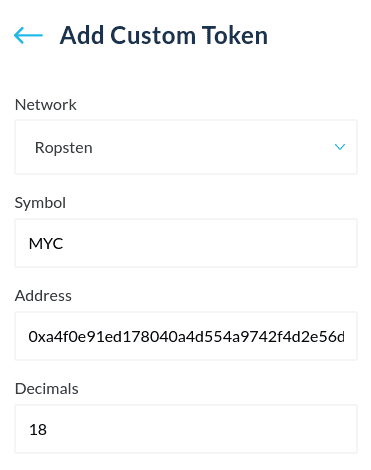371x470 pixels.
Task: Focus the Address input field
Action: (186, 336)
